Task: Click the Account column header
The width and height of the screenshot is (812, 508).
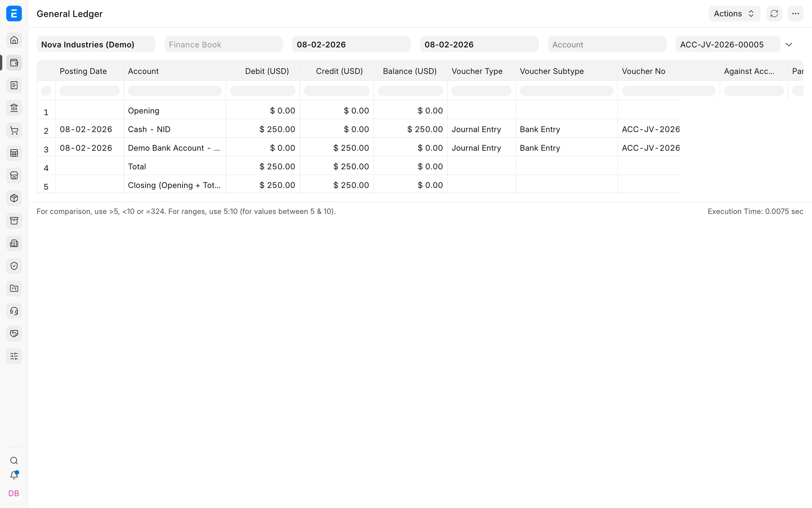Action: click(x=175, y=71)
